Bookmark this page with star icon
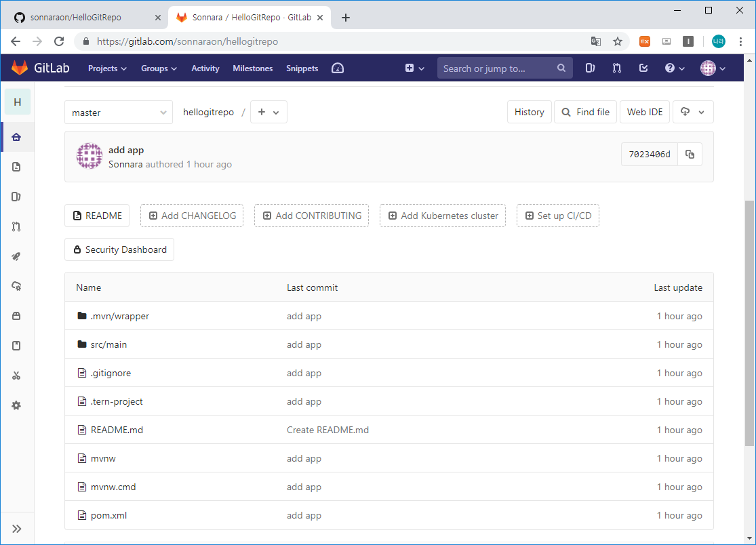 point(618,41)
